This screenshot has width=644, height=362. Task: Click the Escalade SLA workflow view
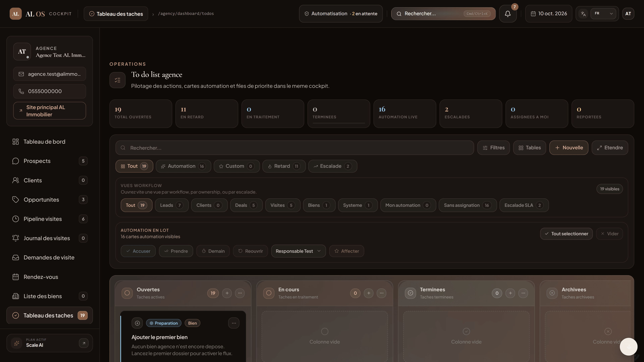[x=524, y=205]
